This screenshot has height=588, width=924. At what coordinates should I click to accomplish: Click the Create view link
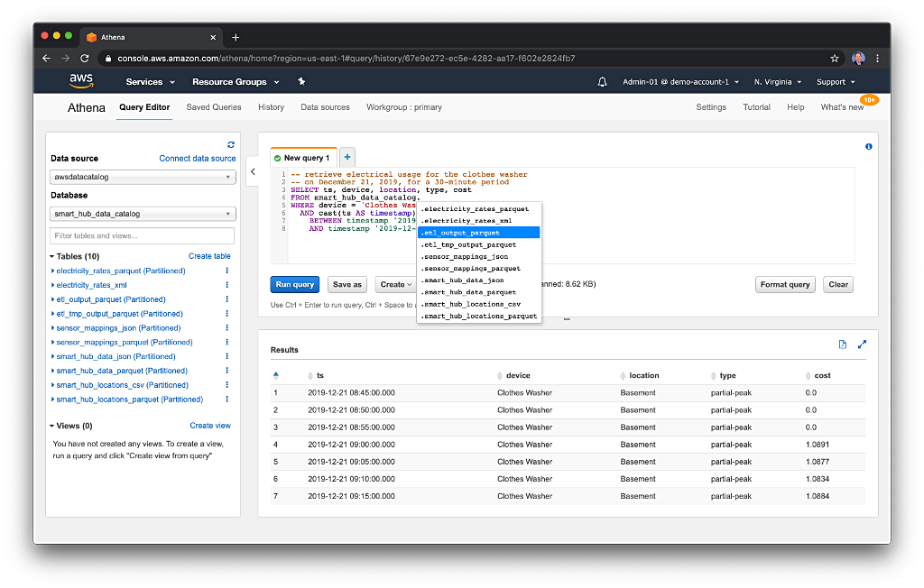coord(210,426)
